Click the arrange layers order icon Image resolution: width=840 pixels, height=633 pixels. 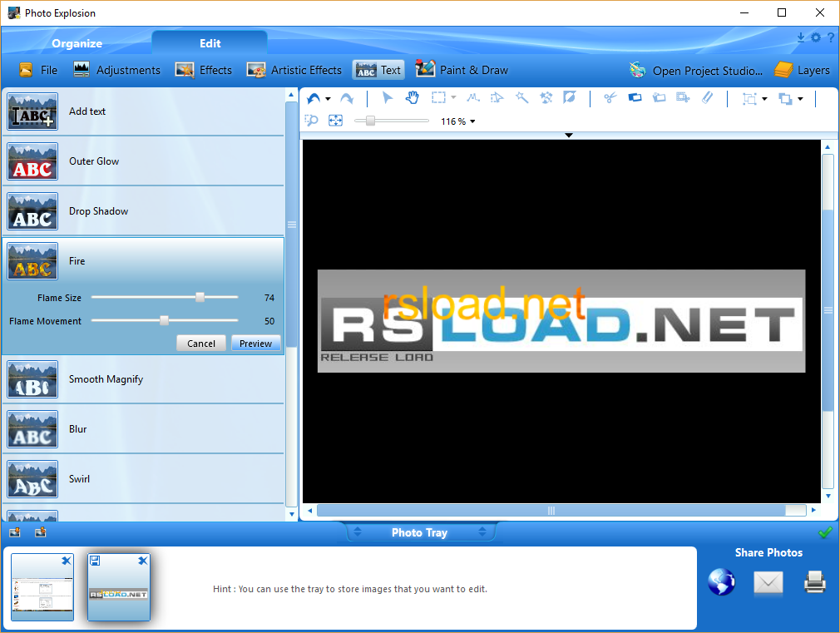[785, 99]
